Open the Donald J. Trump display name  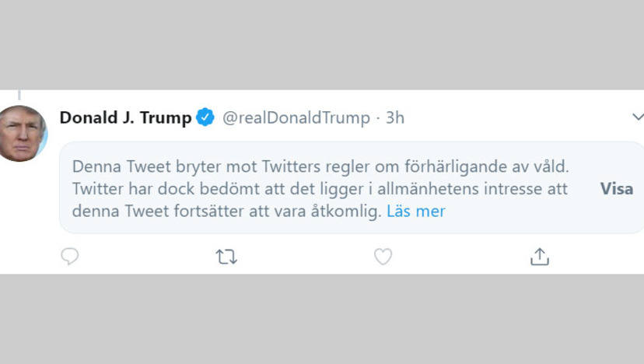(x=125, y=117)
